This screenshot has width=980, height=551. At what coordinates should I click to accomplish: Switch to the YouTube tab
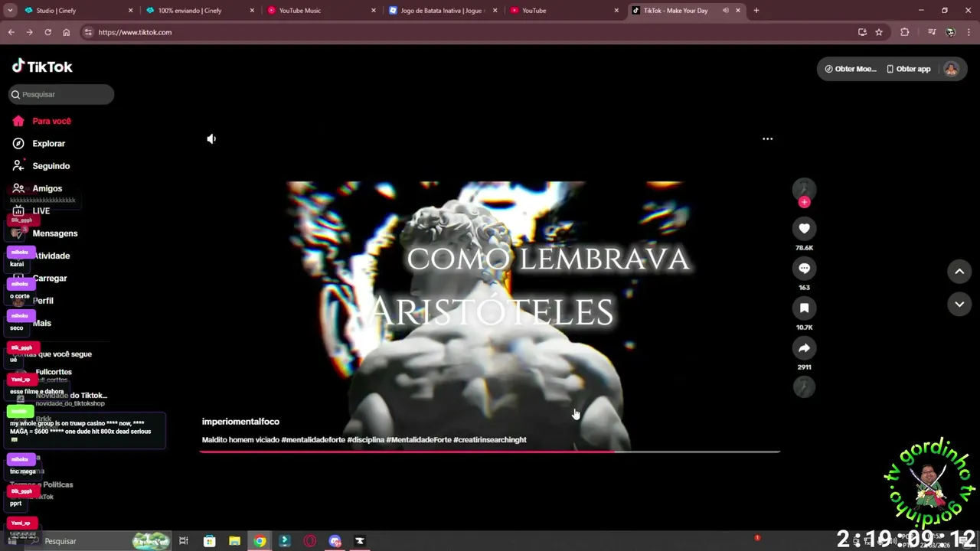click(565, 11)
